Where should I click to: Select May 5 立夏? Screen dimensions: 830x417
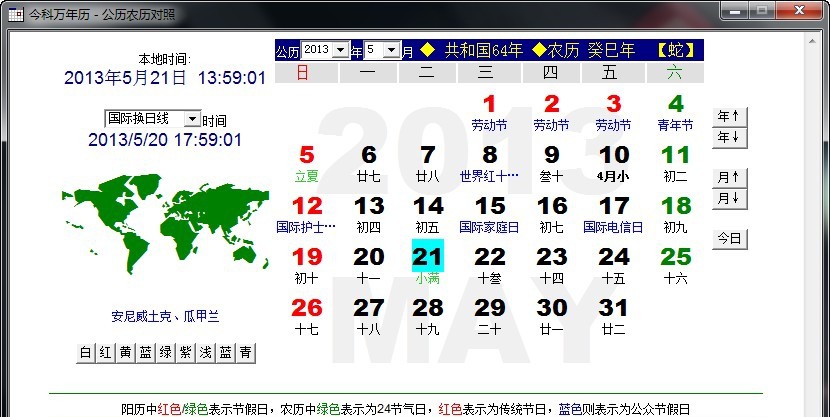pyautogui.click(x=306, y=164)
